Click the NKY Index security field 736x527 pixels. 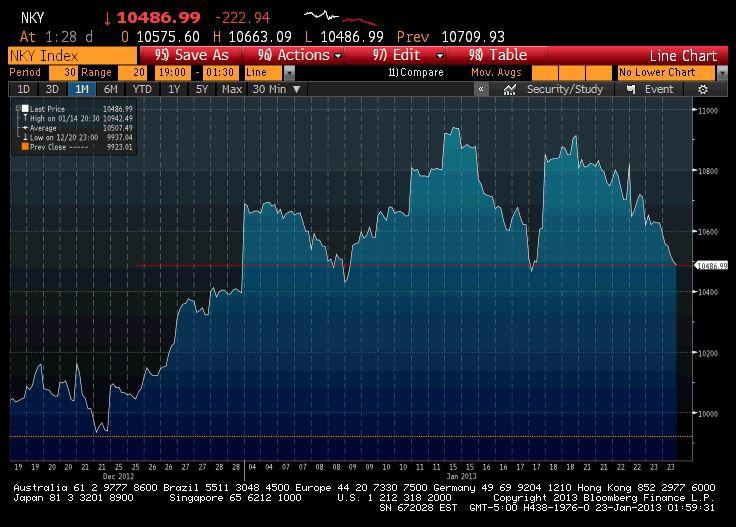pos(72,56)
